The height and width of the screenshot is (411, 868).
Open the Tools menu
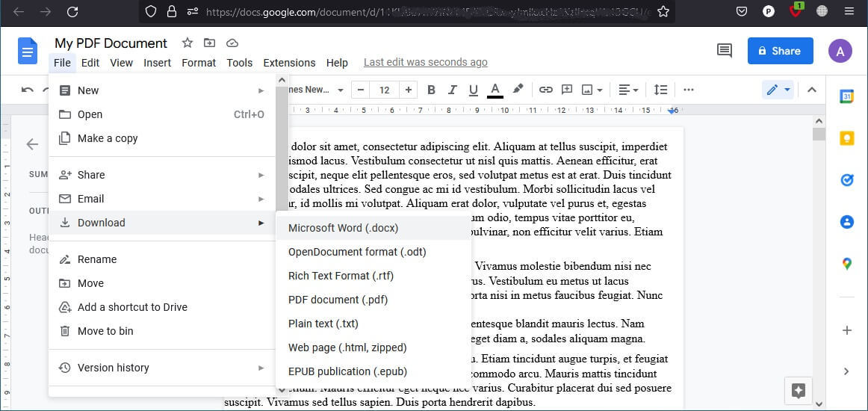click(240, 63)
